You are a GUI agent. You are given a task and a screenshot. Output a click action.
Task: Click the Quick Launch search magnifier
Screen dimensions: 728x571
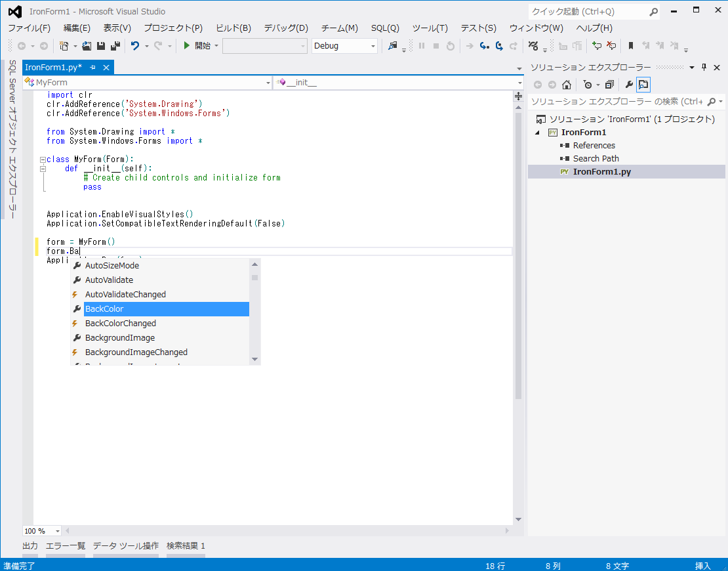[653, 12]
